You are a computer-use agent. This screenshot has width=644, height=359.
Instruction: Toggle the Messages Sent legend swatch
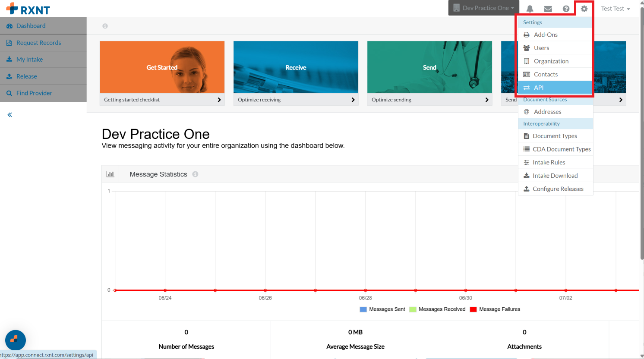coord(363,309)
